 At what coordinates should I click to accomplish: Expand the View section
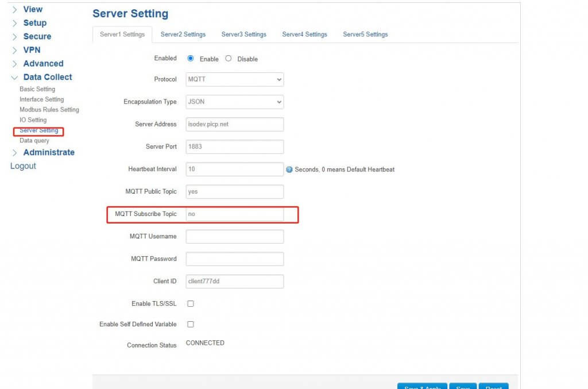click(33, 9)
